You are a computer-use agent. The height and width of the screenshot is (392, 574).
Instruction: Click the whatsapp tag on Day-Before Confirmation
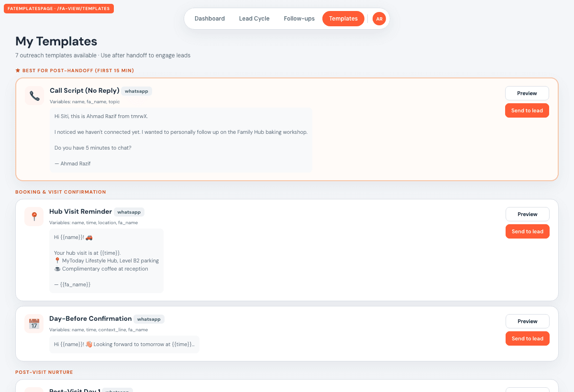coord(149,319)
